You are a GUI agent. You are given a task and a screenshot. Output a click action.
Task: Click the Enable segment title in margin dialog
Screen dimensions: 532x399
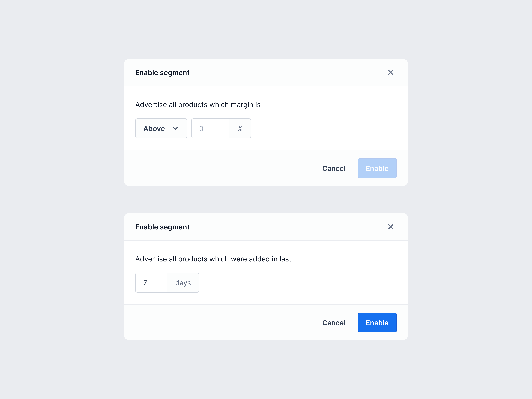tap(162, 73)
